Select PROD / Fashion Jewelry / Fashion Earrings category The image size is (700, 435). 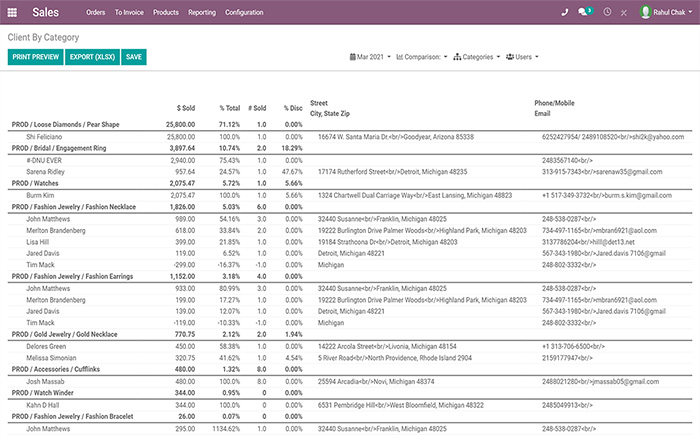point(72,276)
